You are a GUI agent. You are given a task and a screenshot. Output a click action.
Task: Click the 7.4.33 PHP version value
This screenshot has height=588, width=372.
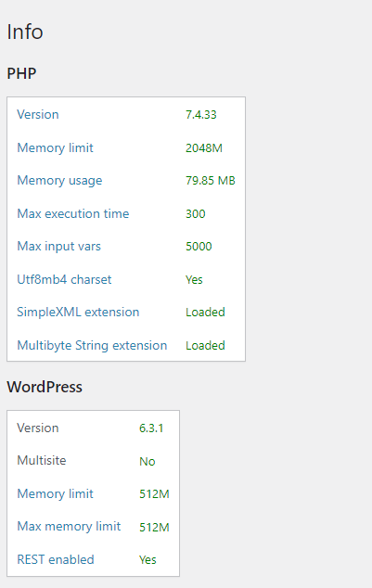(x=201, y=115)
